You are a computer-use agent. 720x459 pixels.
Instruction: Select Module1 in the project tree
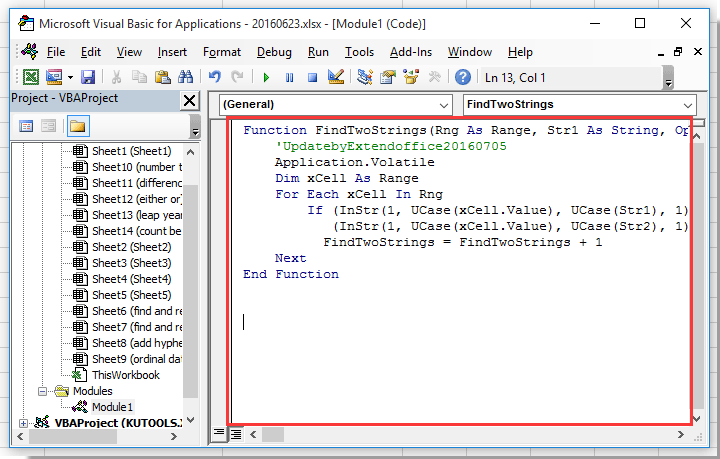pyautogui.click(x=111, y=407)
